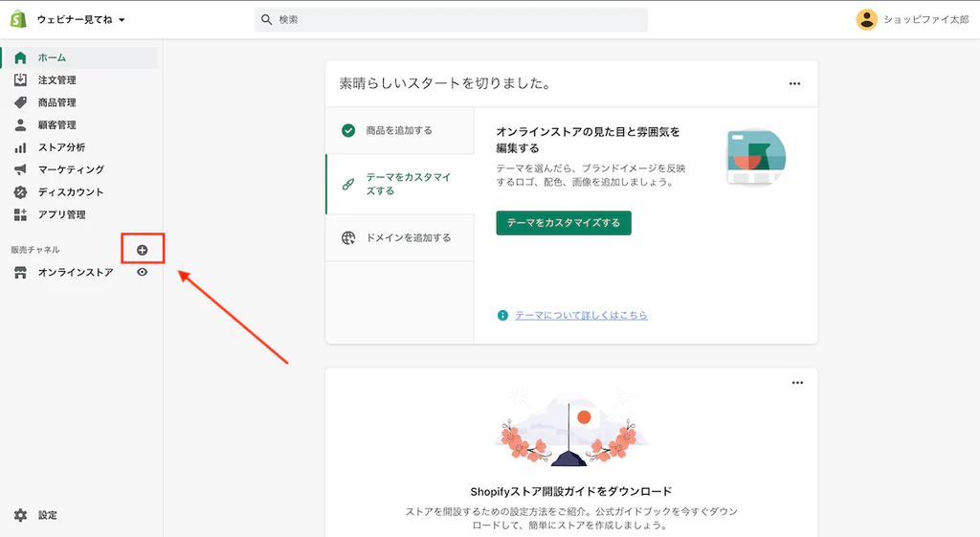Go to 顧客管理 customers section
Viewport: 980px width, 537px height.
click(56, 125)
